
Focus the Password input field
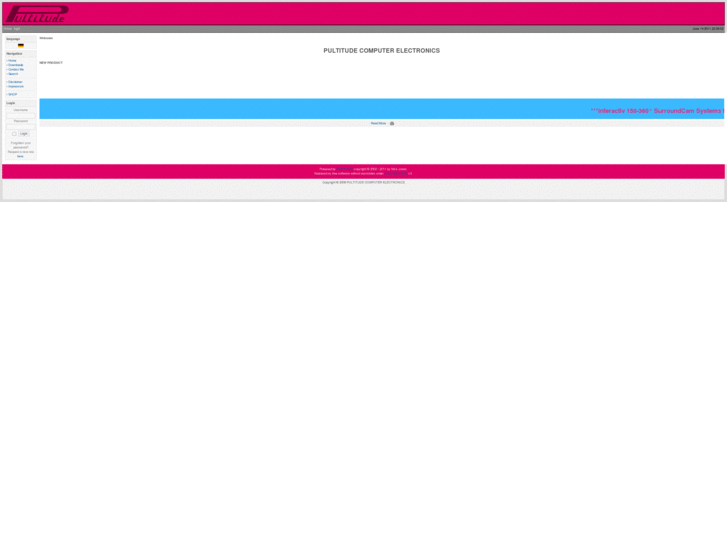coord(21,127)
